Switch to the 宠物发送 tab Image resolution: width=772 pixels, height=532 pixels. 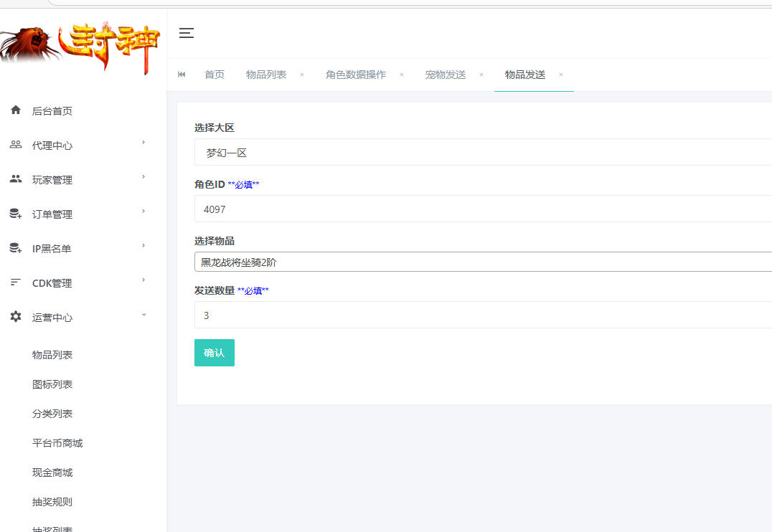[x=444, y=74]
